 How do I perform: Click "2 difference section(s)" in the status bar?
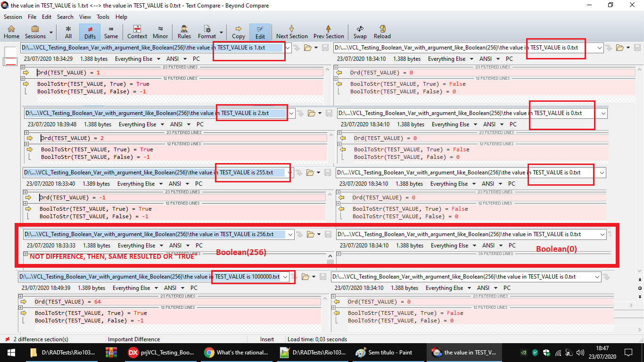tap(41, 339)
